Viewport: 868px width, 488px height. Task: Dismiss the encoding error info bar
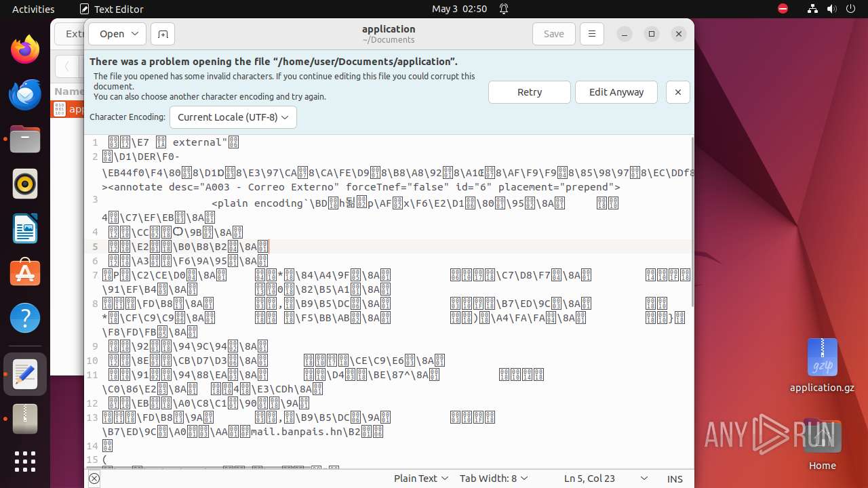(x=678, y=92)
